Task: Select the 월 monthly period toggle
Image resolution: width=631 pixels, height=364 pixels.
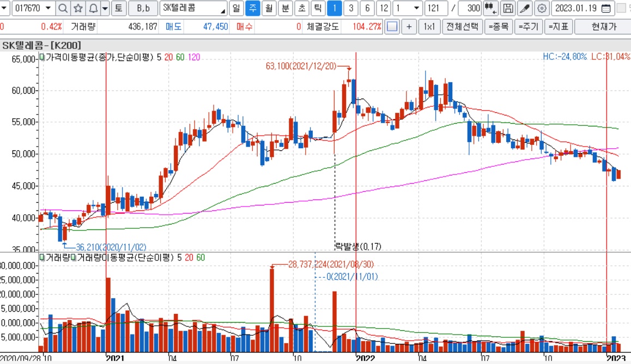Action: pos(269,8)
